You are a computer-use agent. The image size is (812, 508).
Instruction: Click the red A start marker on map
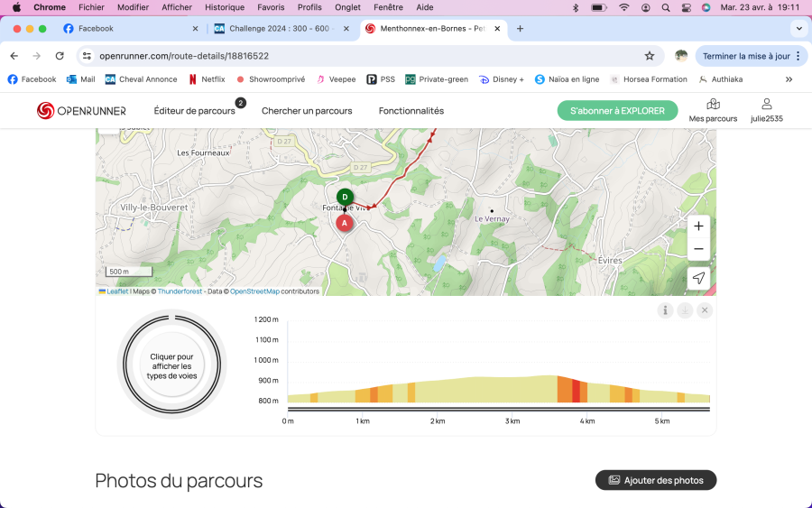click(344, 222)
